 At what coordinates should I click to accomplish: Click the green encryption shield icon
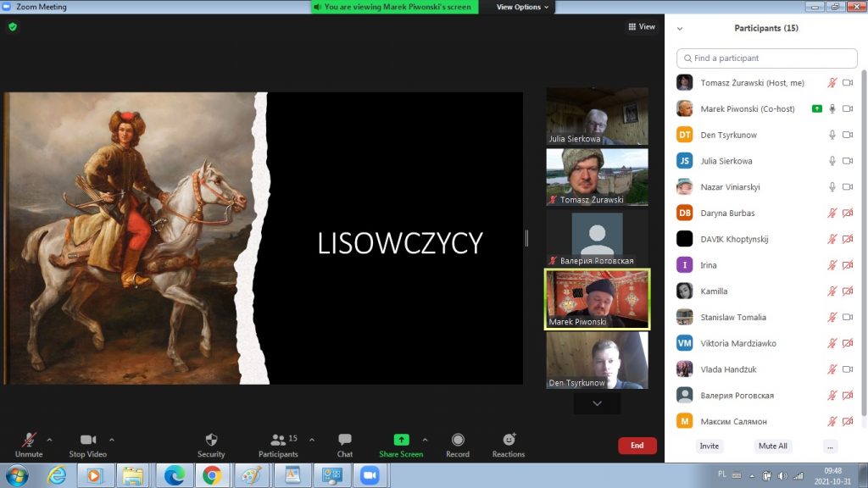[x=13, y=27]
